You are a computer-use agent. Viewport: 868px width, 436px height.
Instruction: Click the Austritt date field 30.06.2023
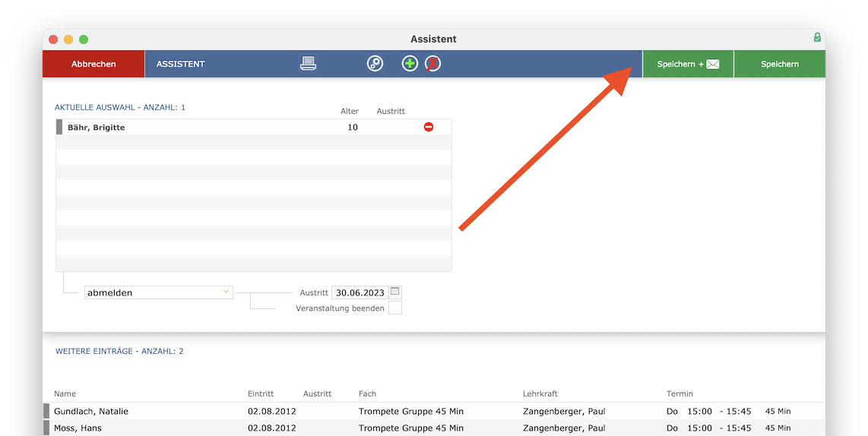click(x=360, y=292)
